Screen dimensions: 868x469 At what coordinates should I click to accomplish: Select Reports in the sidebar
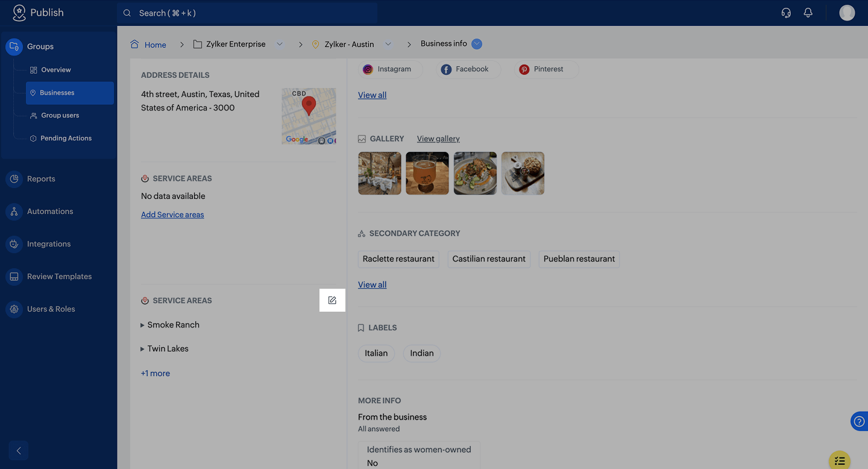coord(41,179)
